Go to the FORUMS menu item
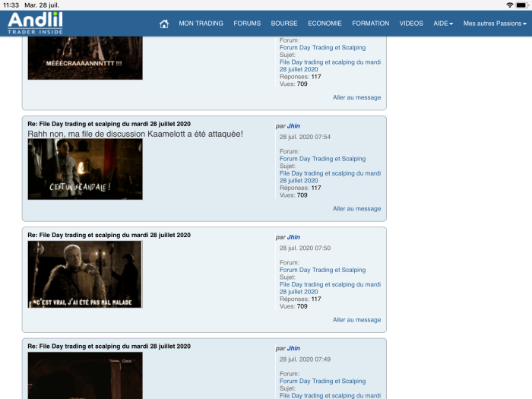Viewport: 532px width, 399px height. click(x=247, y=24)
